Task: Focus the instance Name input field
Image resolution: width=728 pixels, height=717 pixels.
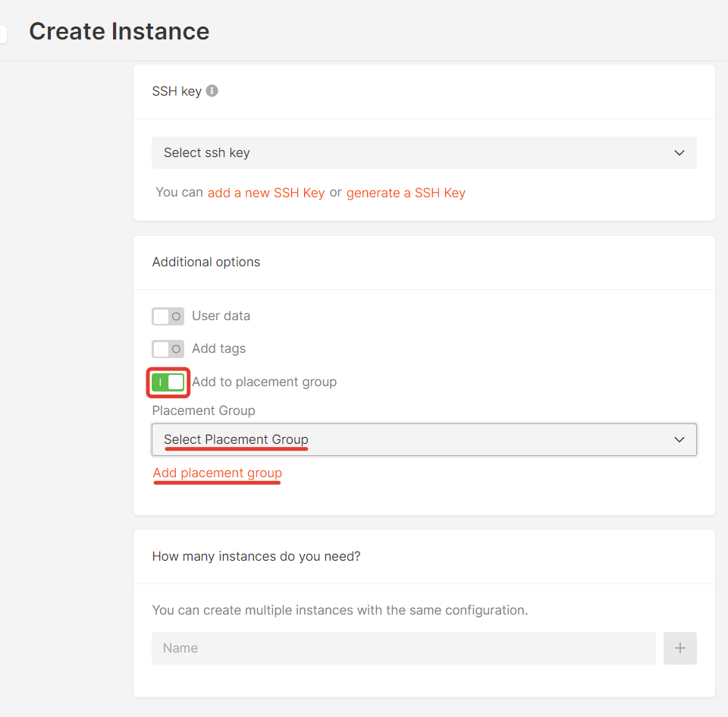Action: [x=403, y=648]
